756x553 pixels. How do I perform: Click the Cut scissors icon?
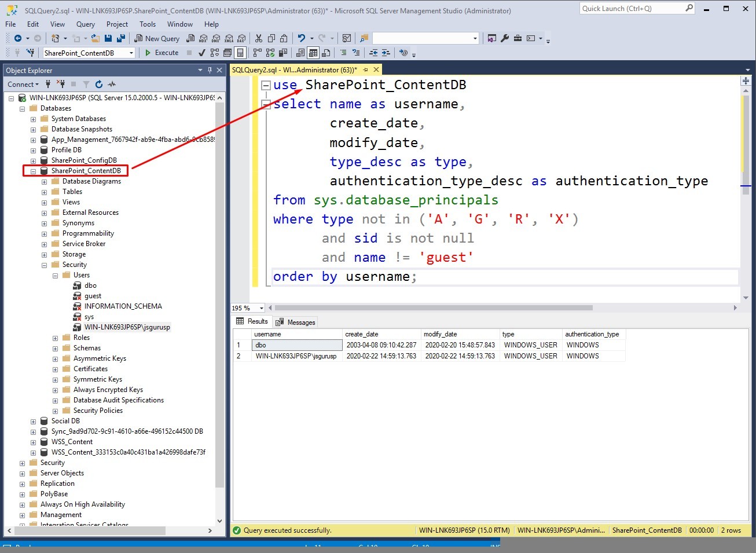point(259,38)
